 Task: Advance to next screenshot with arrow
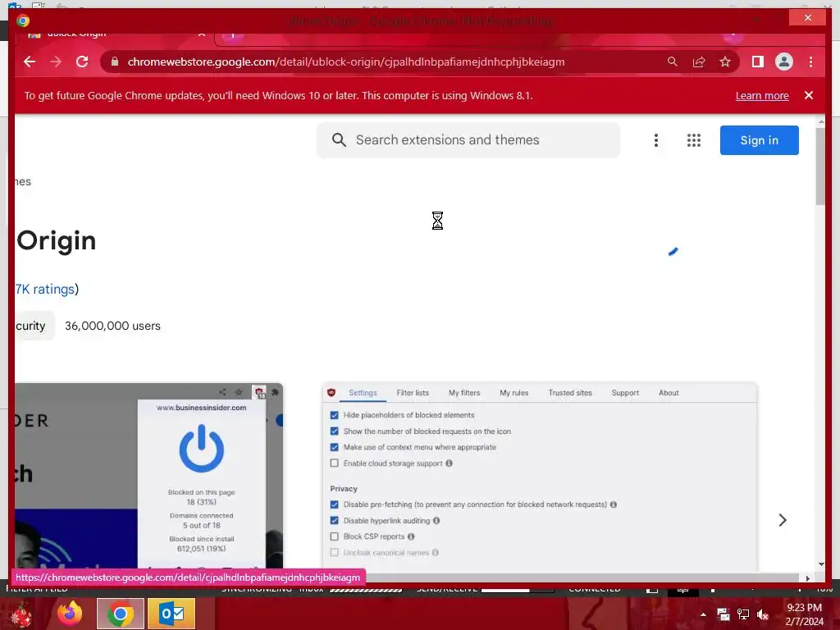coord(783,520)
